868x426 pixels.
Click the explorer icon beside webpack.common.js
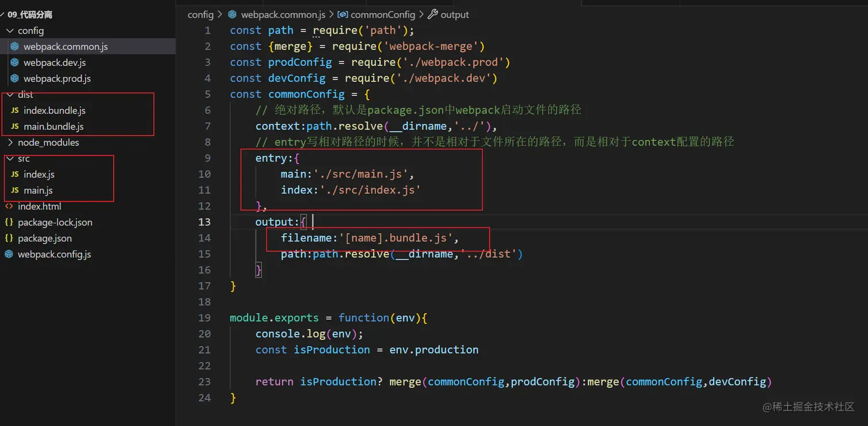click(x=15, y=47)
